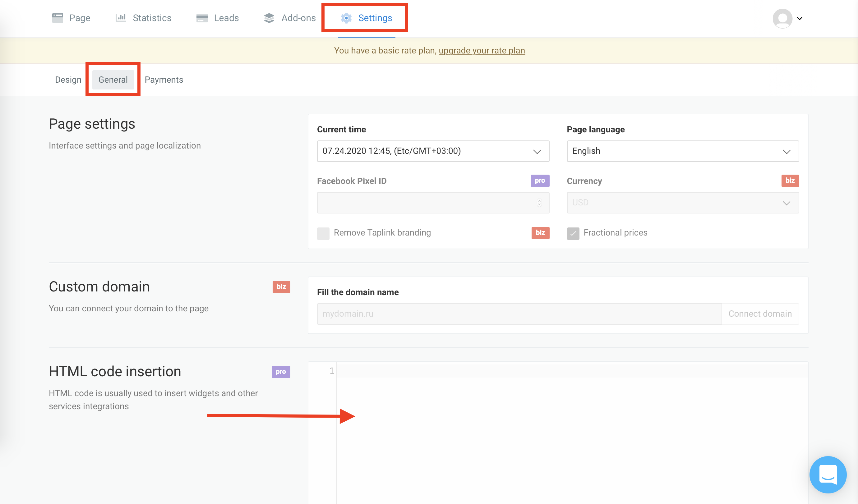Click the Fill the domain name label
Image resolution: width=858 pixels, height=504 pixels.
click(357, 292)
